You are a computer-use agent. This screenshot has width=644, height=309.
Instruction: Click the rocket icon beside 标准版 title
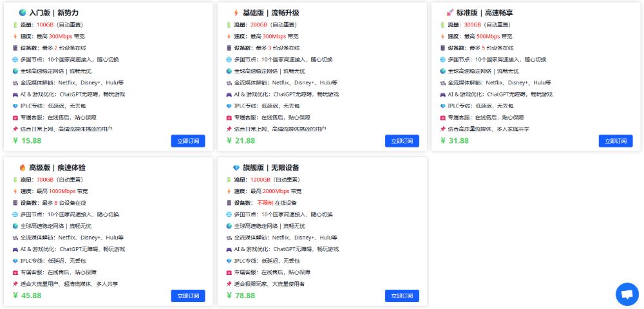click(x=450, y=13)
